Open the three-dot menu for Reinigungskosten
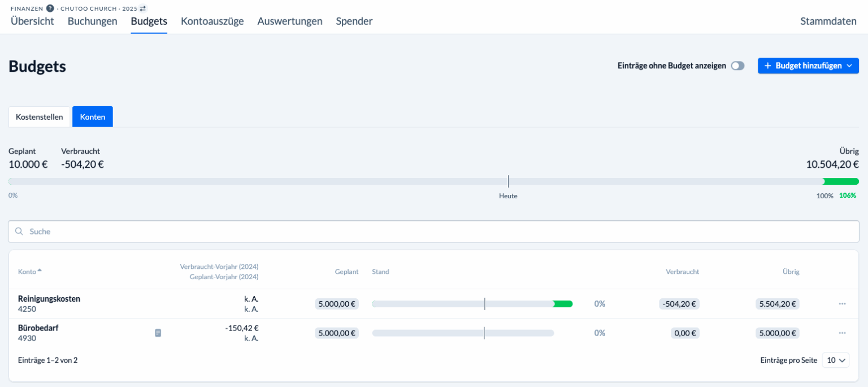Image resolution: width=868 pixels, height=387 pixels. (x=842, y=304)
